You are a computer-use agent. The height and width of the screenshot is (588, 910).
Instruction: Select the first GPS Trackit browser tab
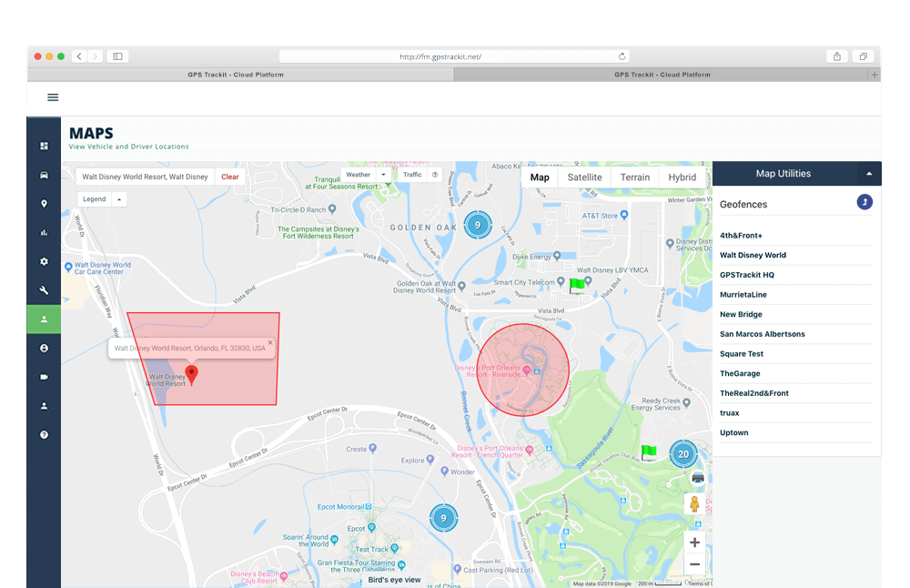[x=236, y=75]
